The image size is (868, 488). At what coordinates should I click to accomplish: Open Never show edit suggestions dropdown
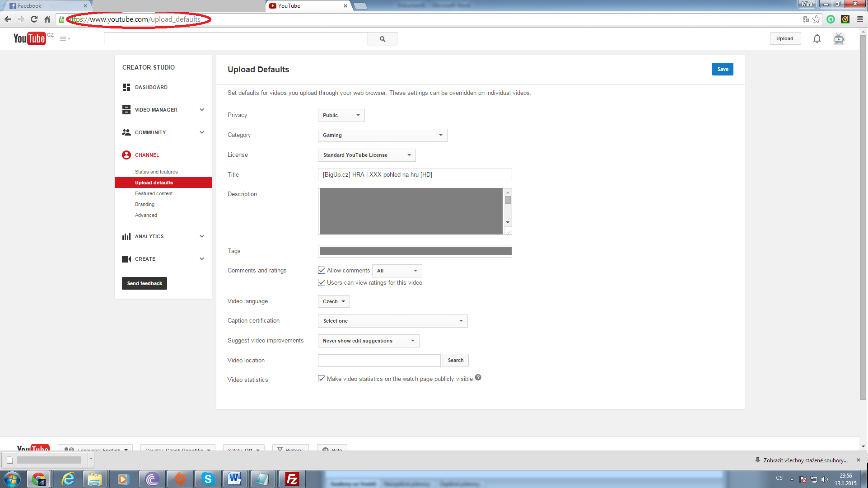pyautogui.click(x=369, y=341)
